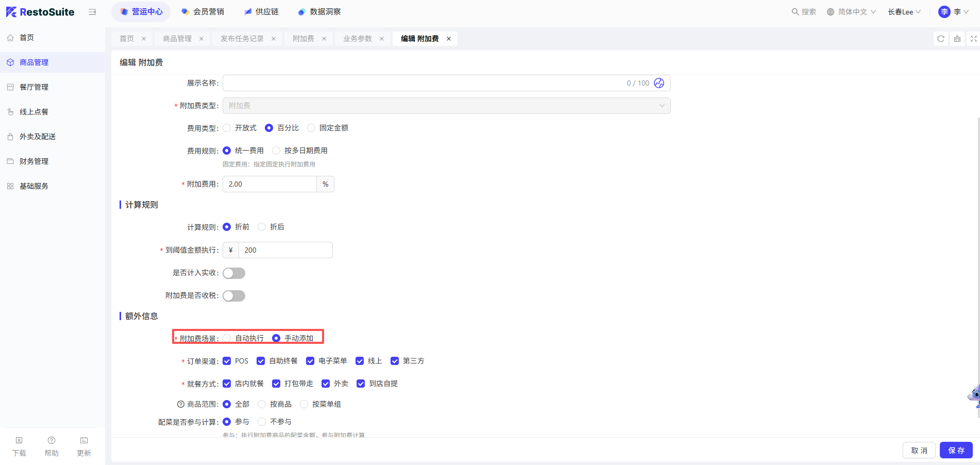Toggle the 是否计入实收 switch
Viewport: 980px width, 465px height.
click(x=234, y=273)
